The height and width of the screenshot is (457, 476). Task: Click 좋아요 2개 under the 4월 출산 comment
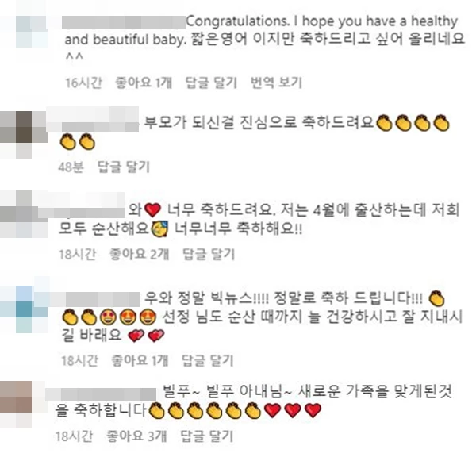point(140,254)
